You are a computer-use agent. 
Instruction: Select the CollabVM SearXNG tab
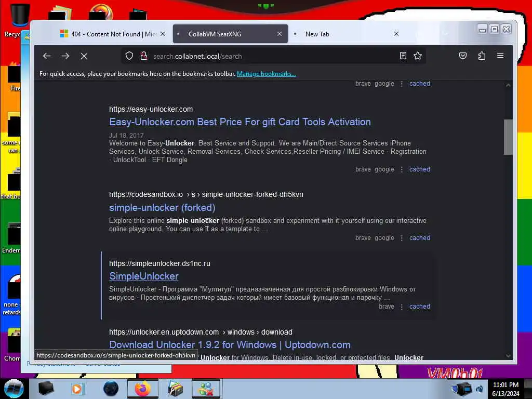230,34
